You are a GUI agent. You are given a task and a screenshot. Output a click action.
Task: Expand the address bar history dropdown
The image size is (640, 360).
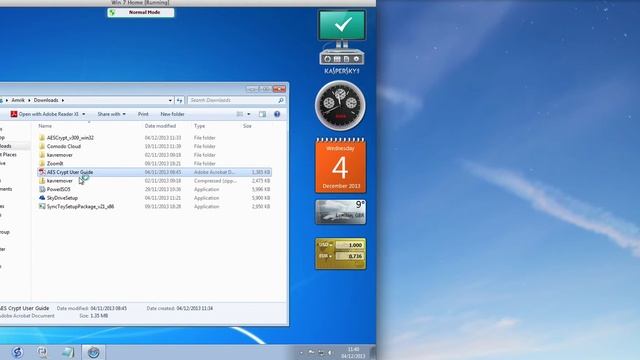click(170, 100)
